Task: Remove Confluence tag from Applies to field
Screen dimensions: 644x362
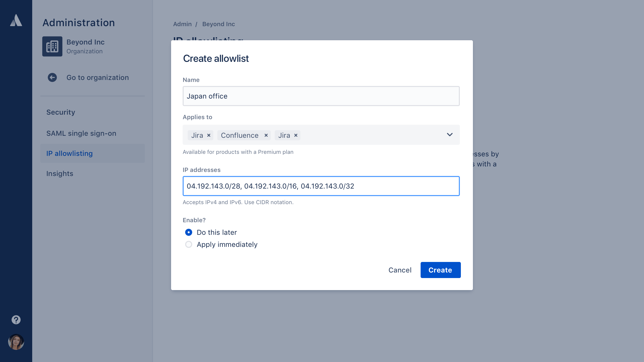Action: 266,135
